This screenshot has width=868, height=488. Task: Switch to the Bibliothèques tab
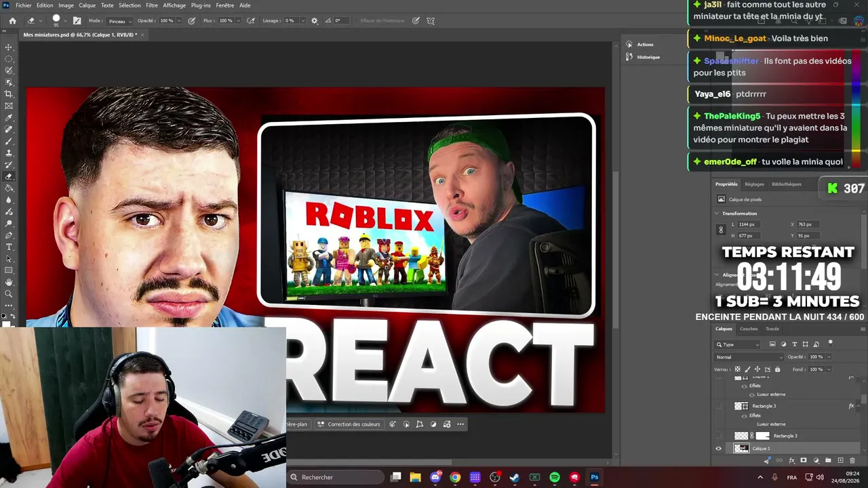point(787,184)
